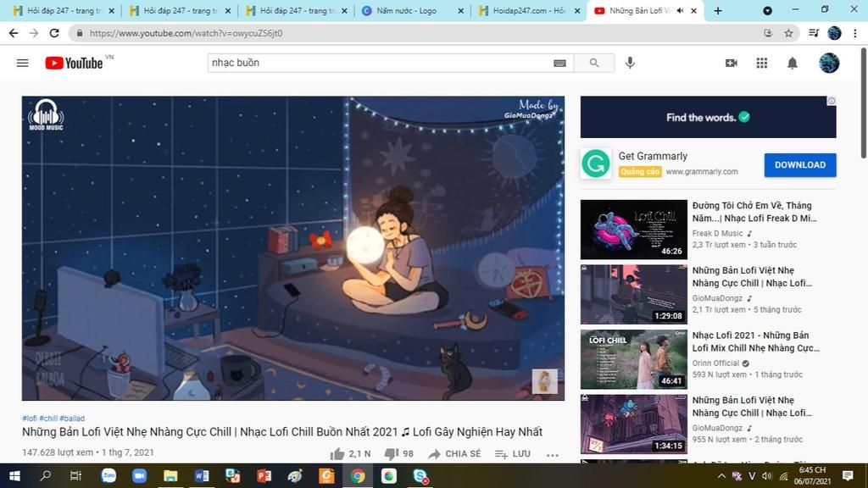Open the on-screen keyboard in search box

click(559, 63)
